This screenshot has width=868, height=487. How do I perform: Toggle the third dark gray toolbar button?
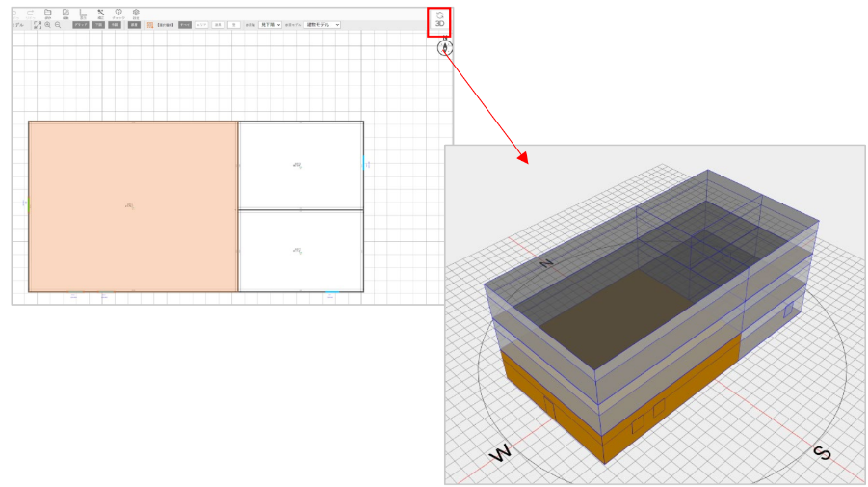coord(114,25)
